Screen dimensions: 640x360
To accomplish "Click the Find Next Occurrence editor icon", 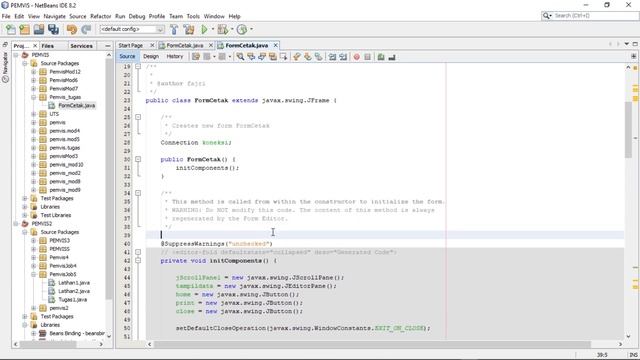I will 262,57.
